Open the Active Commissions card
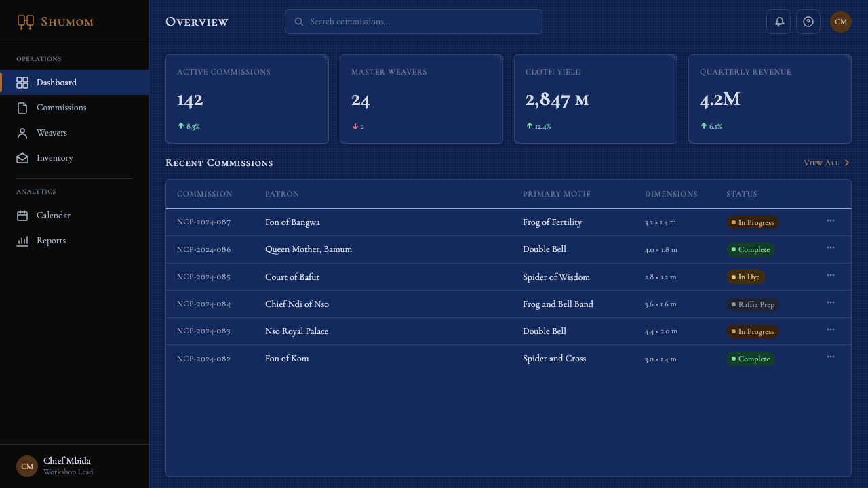This screenshot has height=488, width=868. pos(247,99)
